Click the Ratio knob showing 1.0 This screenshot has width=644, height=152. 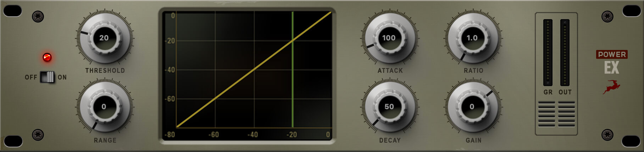point(472,38)
